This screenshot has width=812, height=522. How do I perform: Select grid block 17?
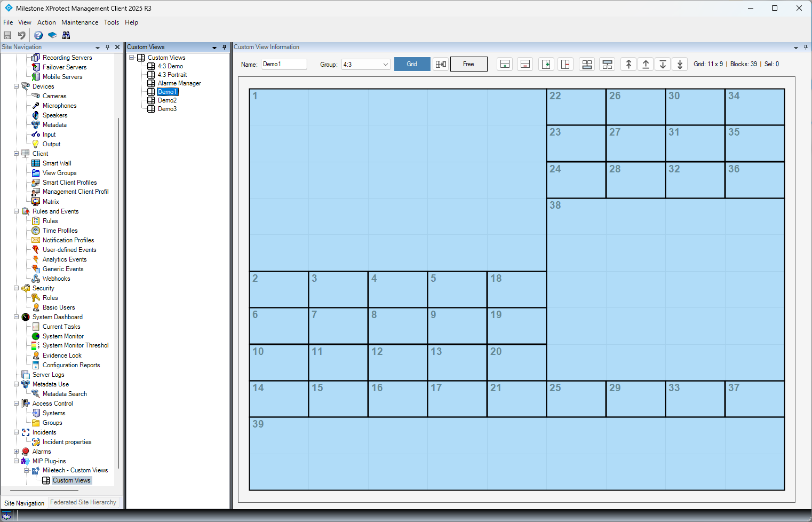(x=457, y=399)
